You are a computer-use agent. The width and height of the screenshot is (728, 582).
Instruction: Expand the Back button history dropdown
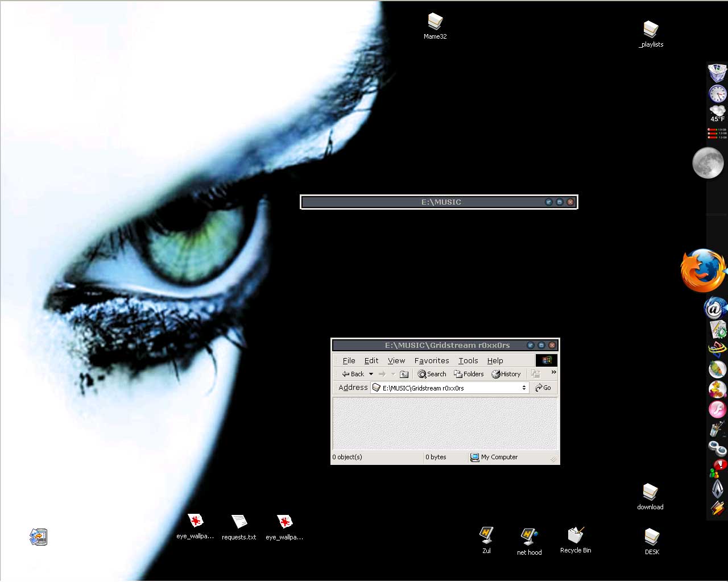371,374
